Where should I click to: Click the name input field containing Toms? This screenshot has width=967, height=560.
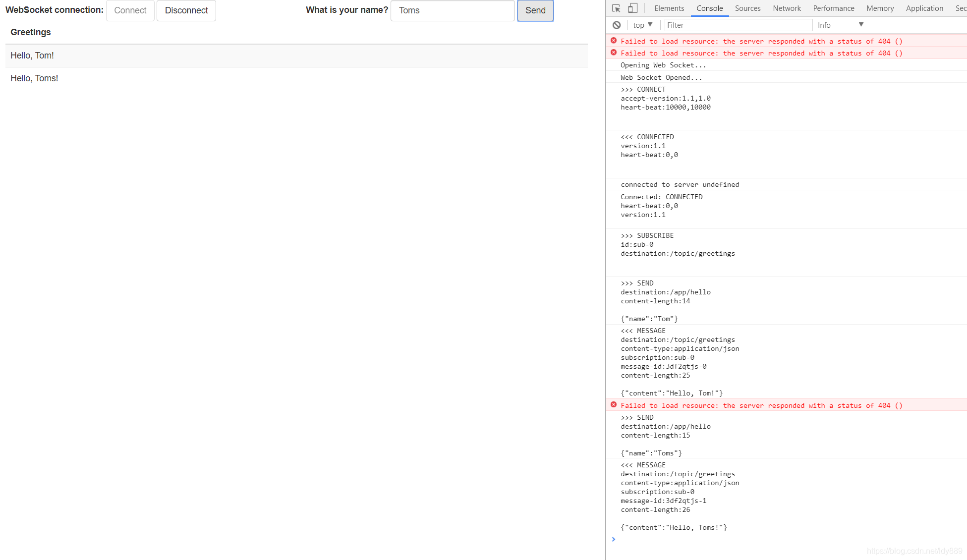[x=453, y=10]
